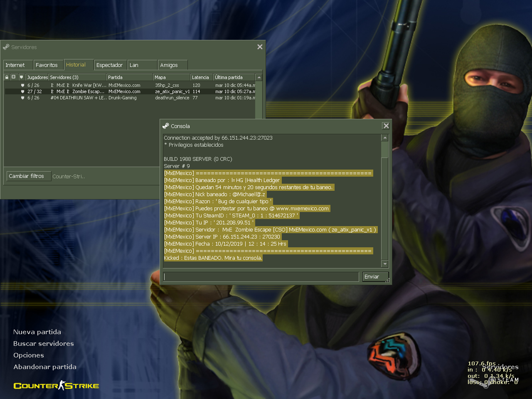532x399 pixels.
Task: Open the Lan tab
Action: (x=142, y=65)
